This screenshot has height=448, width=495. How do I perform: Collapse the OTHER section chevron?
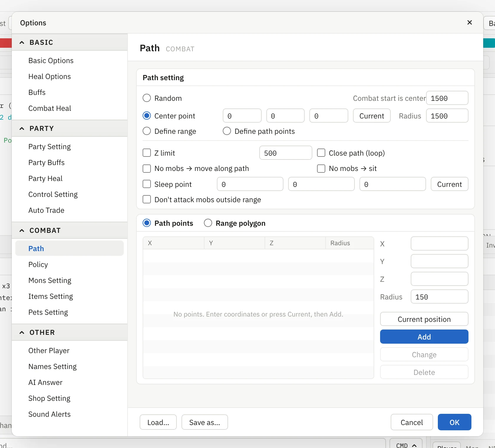tap(22, 332)
